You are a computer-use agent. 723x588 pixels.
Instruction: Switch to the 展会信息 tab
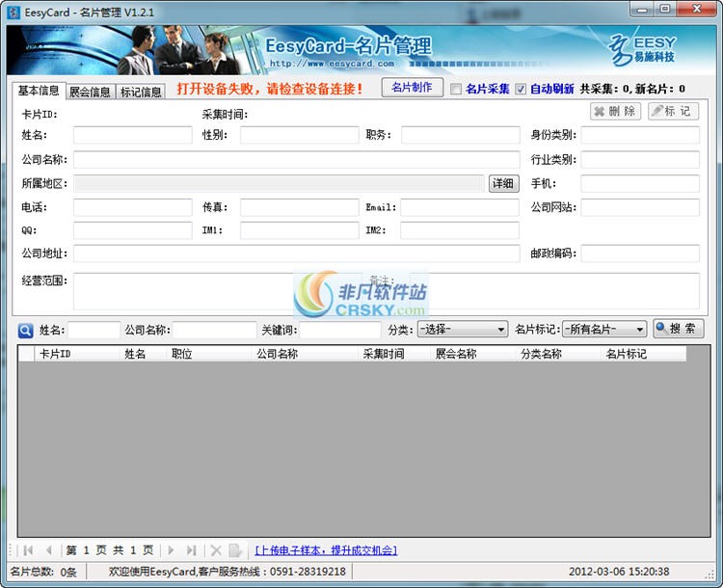(90, 92)
